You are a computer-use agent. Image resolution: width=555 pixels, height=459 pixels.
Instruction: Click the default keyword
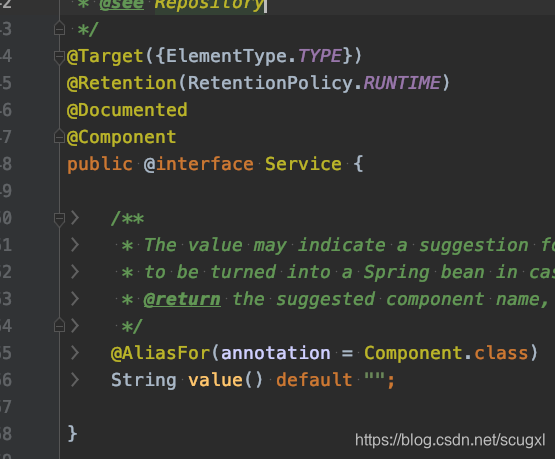coord(314,380)
